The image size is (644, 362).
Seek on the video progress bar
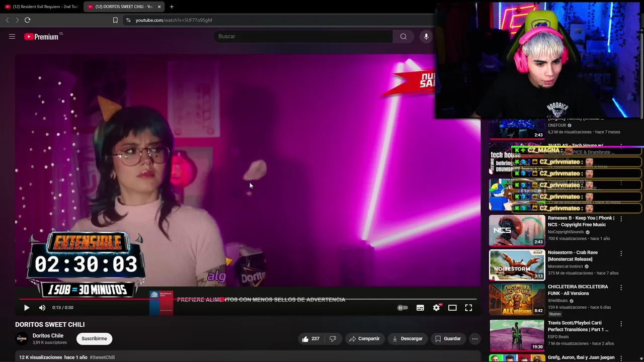click(x=248, y=299)
